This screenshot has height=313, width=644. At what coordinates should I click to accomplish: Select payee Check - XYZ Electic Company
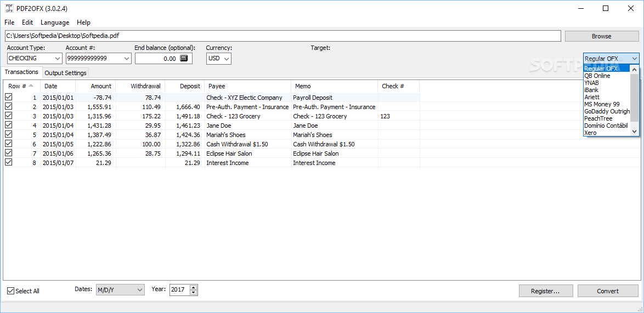(247, 98)
